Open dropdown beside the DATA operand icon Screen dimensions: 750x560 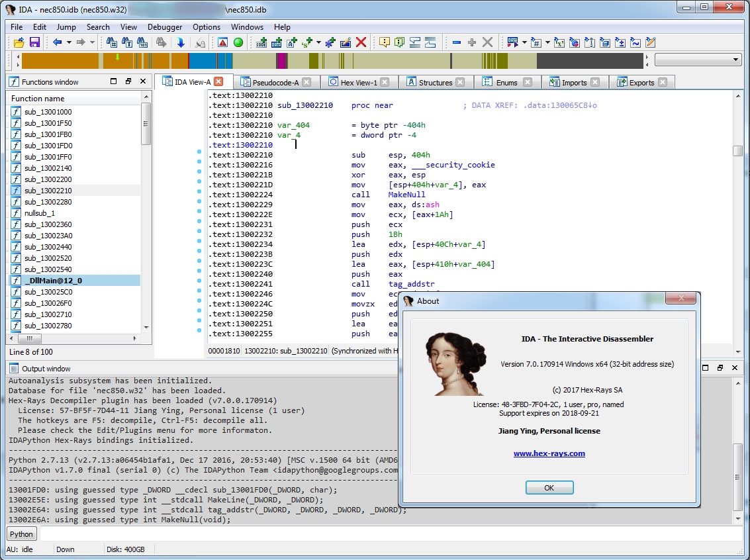pos(524,42)
